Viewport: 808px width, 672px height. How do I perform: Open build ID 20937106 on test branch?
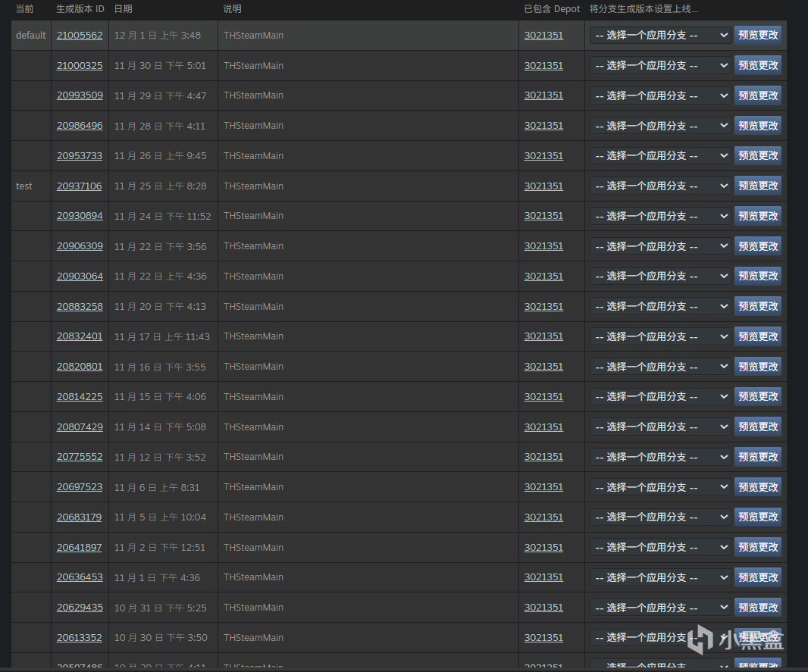80,186
